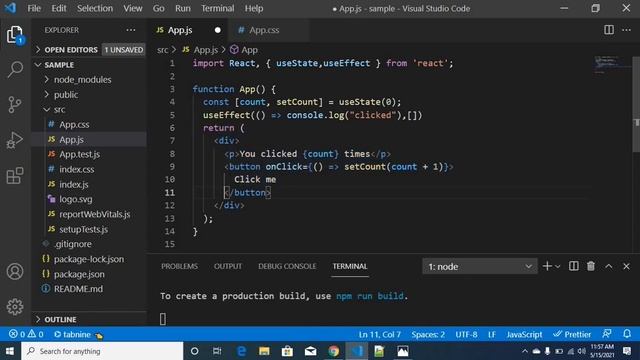Open the Accounts menu

click(x=15, y=271)
